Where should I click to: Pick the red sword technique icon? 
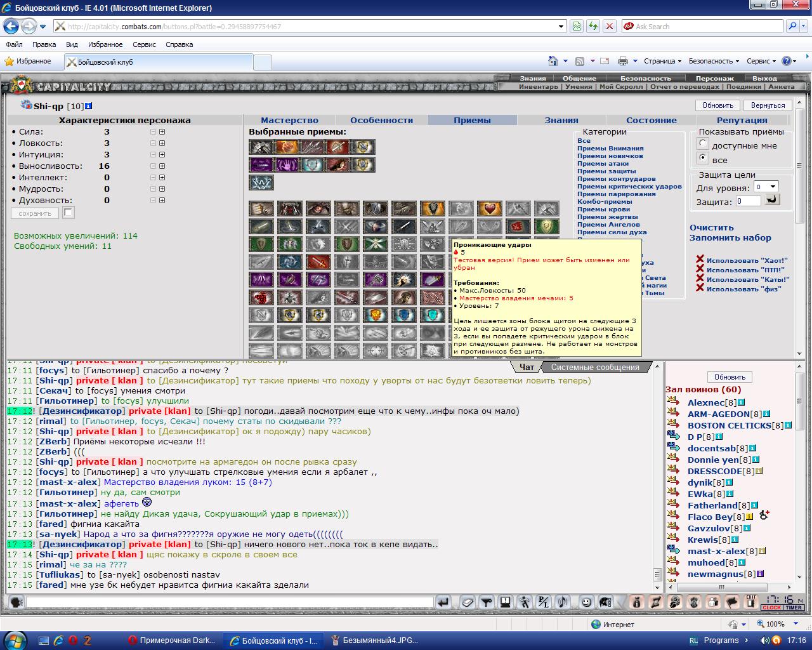318,262
